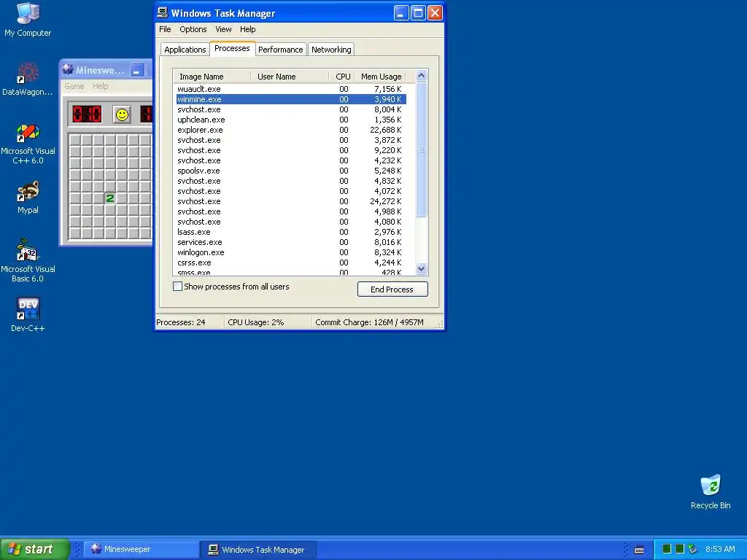747x560 pixels.
Task: Click Windows Task Manager taskbar button
Action: tap(259, 549)
